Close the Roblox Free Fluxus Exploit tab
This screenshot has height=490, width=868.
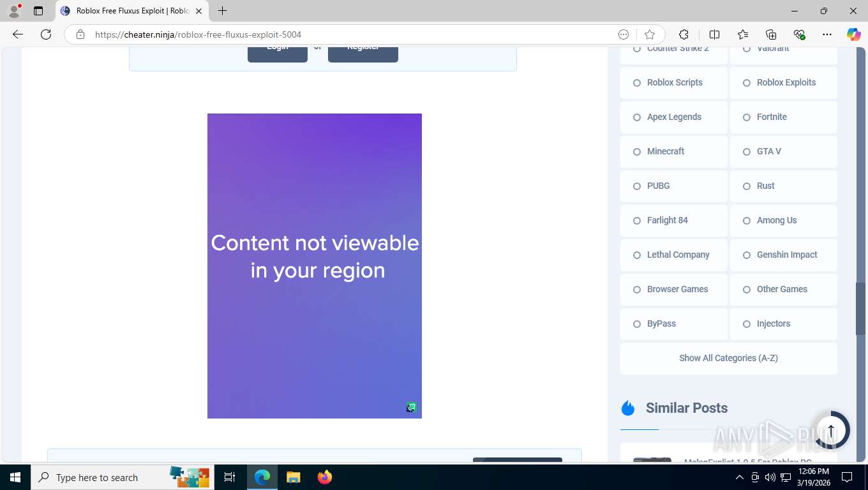click(x=198, y=11)
